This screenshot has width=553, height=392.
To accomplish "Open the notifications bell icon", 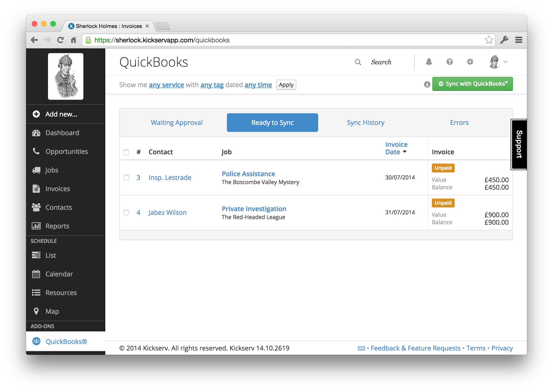I will click(429, 62).
